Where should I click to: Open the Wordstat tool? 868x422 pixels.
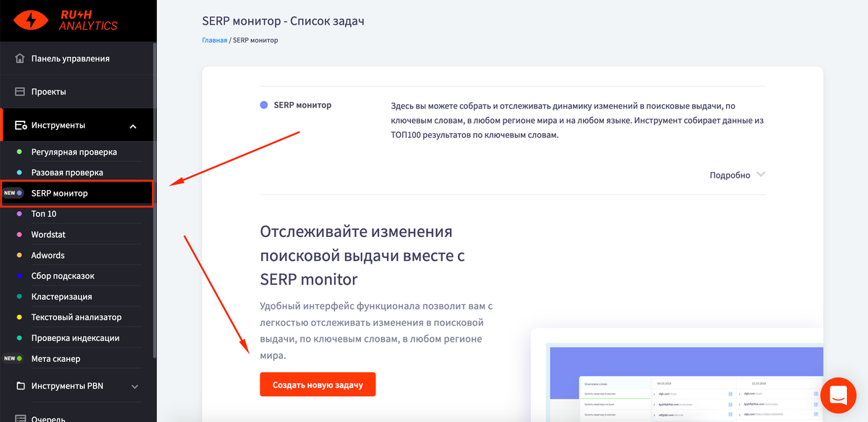(x=48, y=235)
